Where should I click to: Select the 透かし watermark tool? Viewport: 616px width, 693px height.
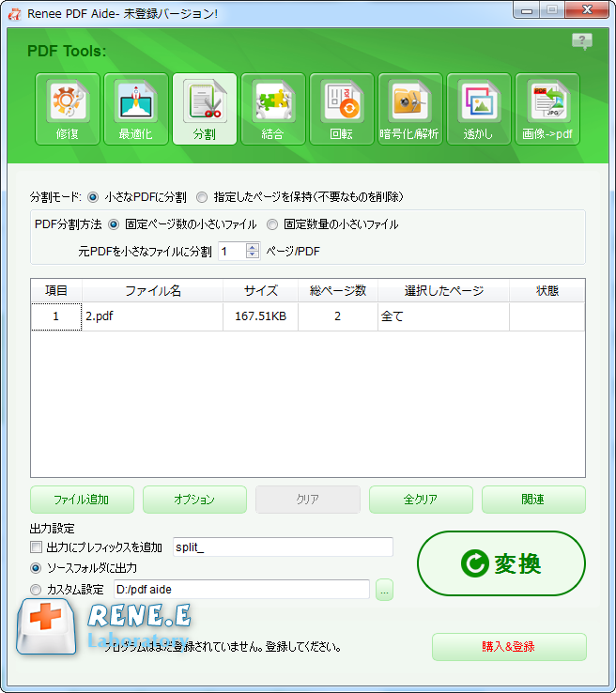coord(479,109)
